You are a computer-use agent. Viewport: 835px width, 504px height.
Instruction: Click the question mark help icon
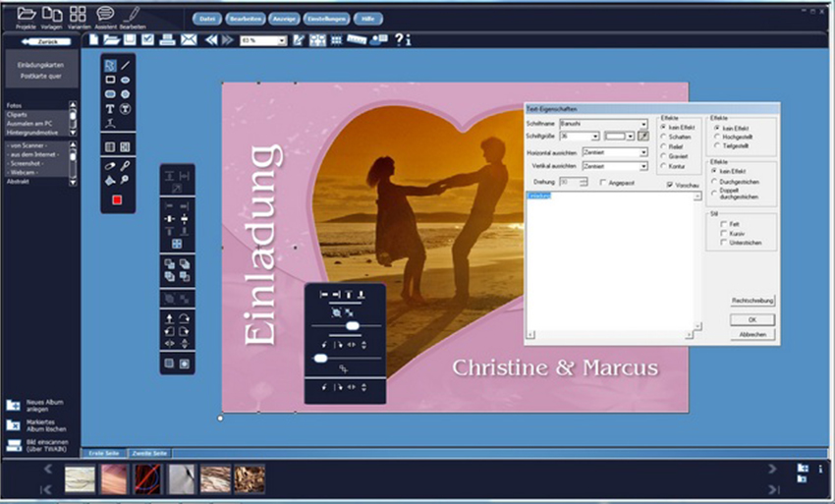[x=399, y=40]
